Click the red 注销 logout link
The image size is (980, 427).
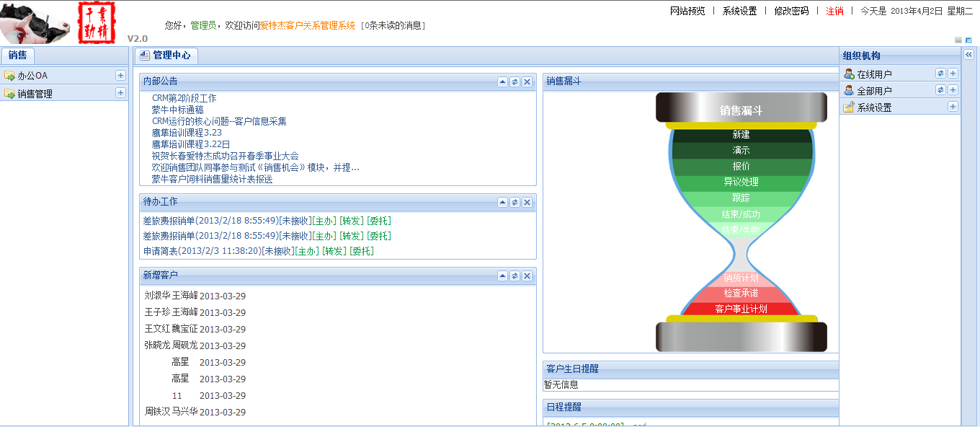coord(834,11)
